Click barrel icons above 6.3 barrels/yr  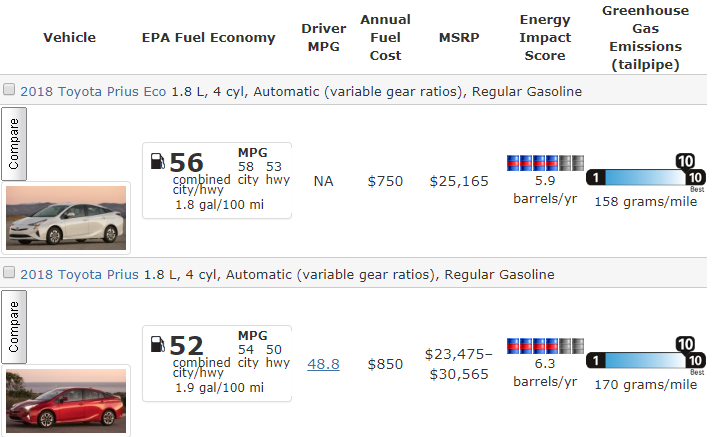pos(544,346)
